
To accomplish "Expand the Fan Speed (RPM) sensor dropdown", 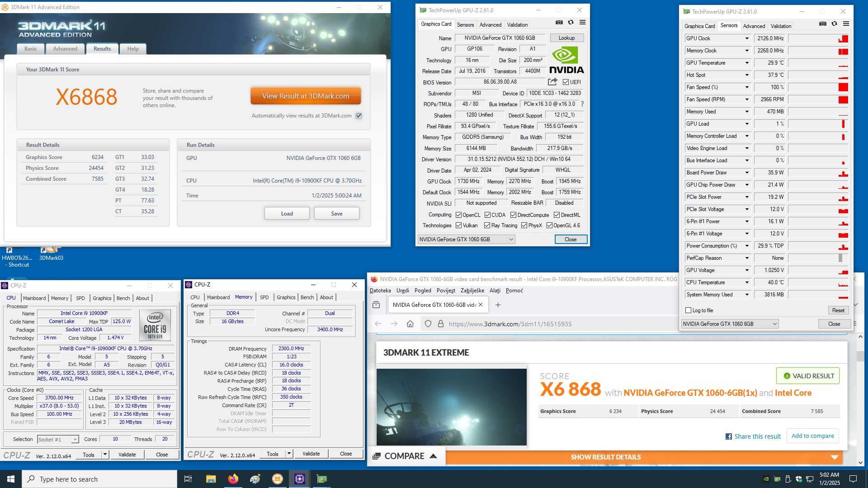I will tap(747, 99).
